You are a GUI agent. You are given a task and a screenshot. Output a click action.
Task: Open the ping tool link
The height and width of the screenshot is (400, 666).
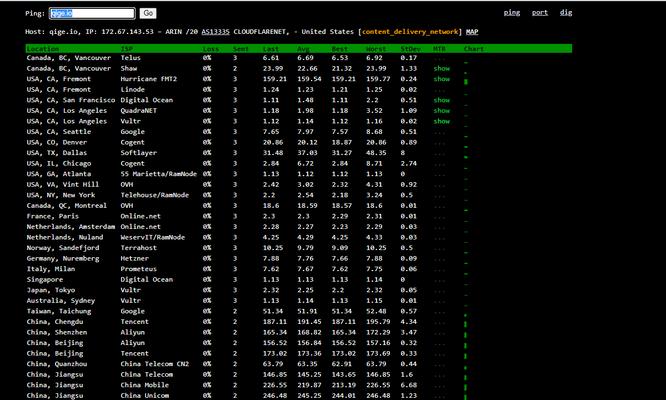pyautogui.click(x=512, y=13)
